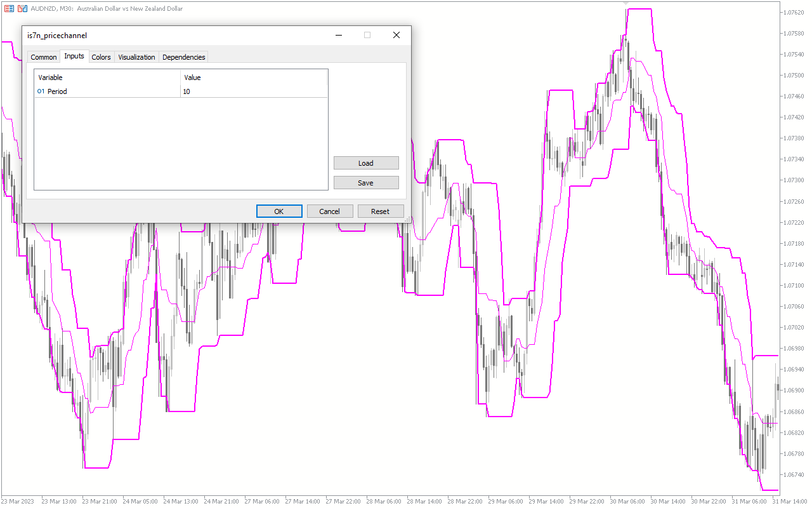Click the 23 Mar 2023 time label
812x508 pixels.
click(19, 501)
